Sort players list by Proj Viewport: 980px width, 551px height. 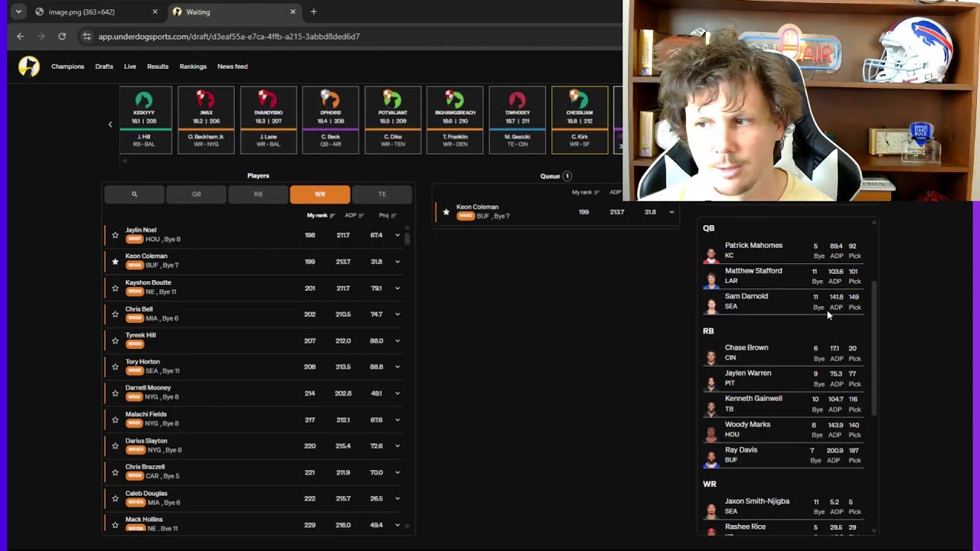pos(387,216)
